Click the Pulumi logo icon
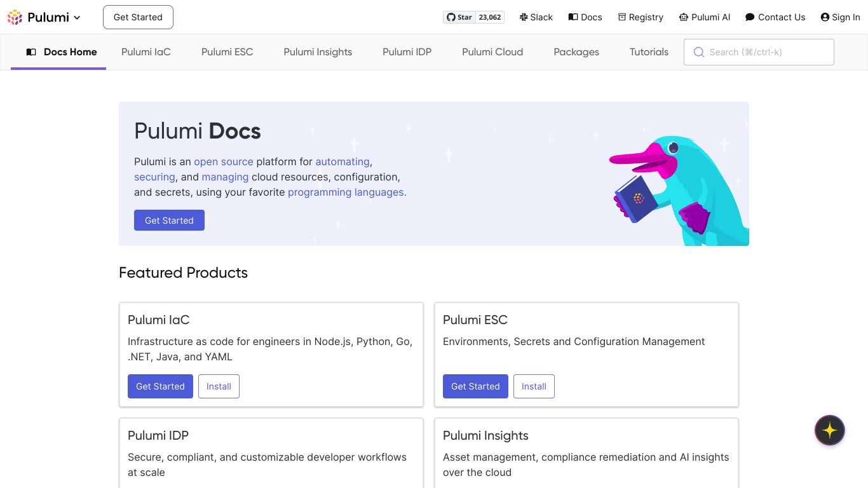 pos(15,17)
